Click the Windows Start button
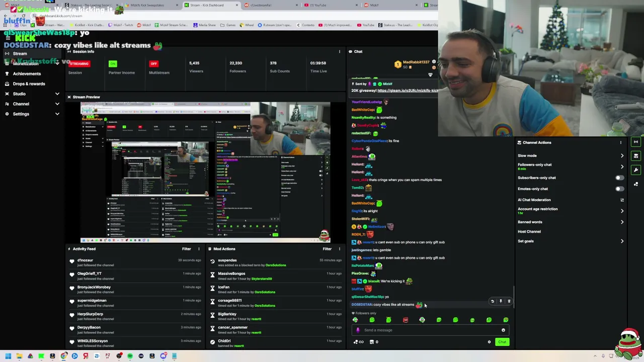 8,356
